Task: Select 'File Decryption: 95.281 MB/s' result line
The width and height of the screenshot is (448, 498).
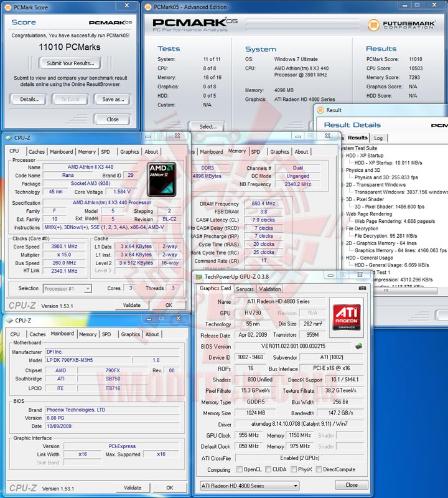Action: [x=386, y=236]
